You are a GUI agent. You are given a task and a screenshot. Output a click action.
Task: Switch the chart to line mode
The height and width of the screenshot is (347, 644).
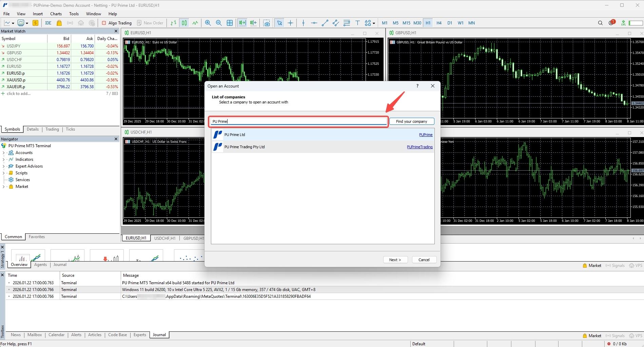coord(195,23)
